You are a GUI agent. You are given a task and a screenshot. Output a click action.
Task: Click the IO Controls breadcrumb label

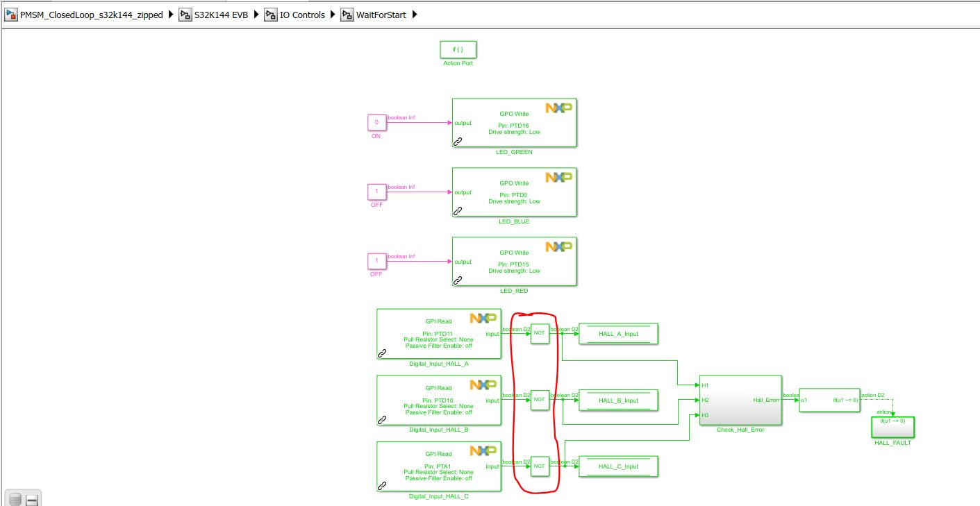click(x=302, y=14)
